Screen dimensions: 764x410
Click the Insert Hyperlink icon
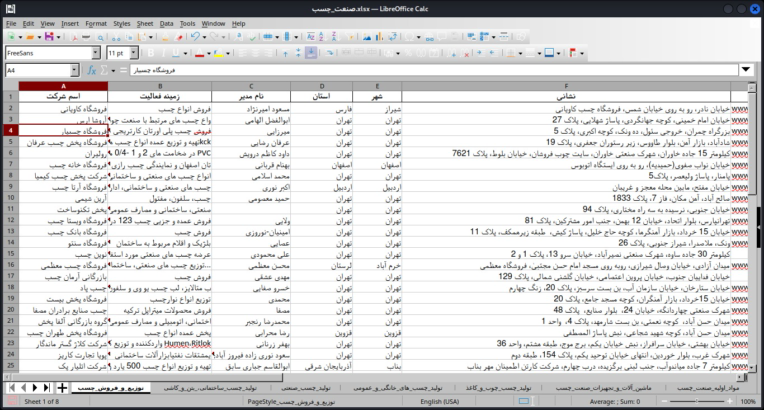(430, 38)
